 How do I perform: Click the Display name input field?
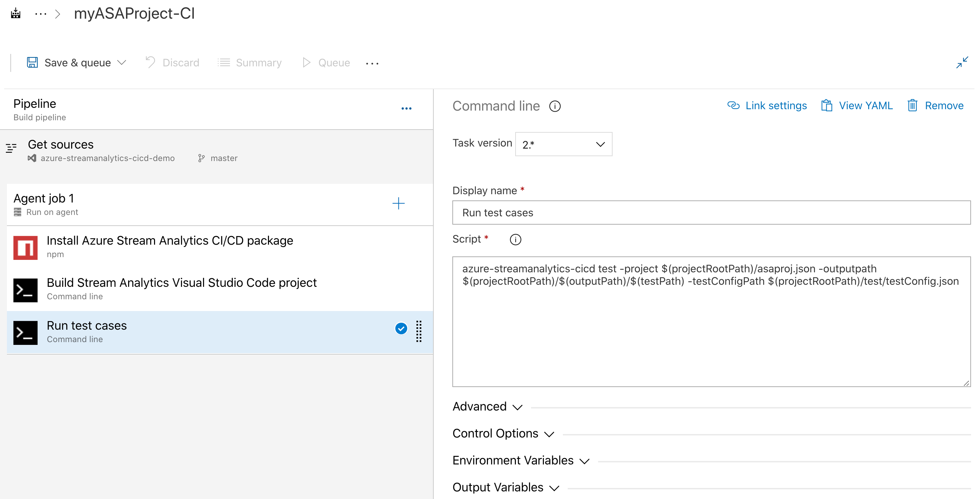(712, 213)
